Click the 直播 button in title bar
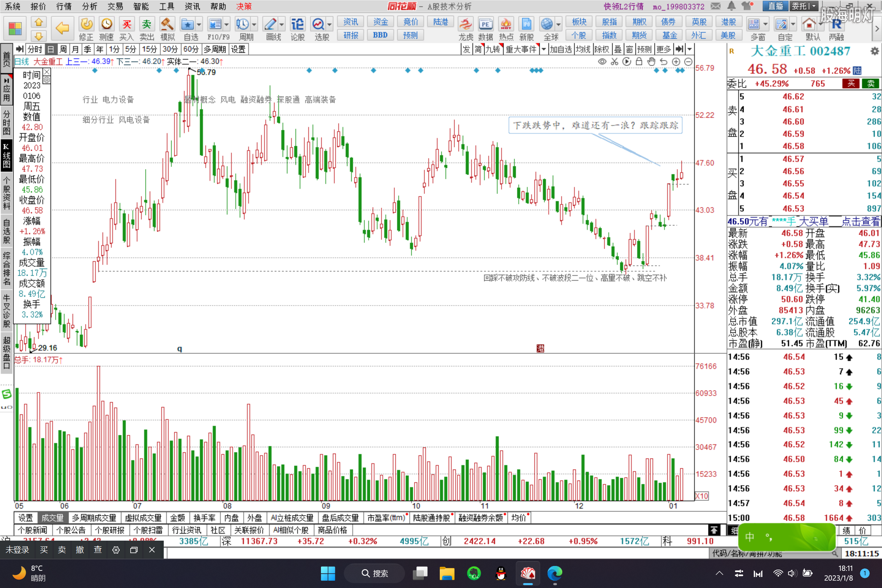This screenshot has height=588, width=882. pos(775,6)
